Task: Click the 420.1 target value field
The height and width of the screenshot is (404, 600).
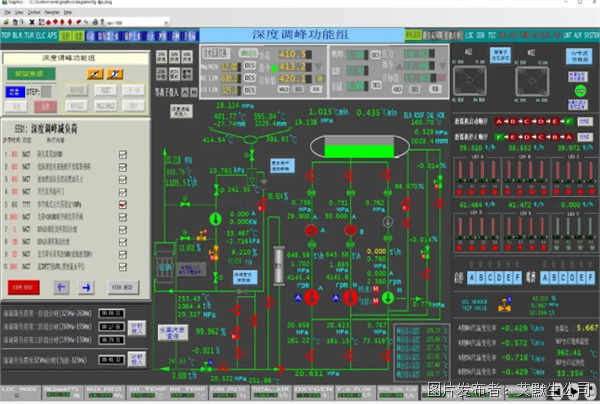Action: 295,79
